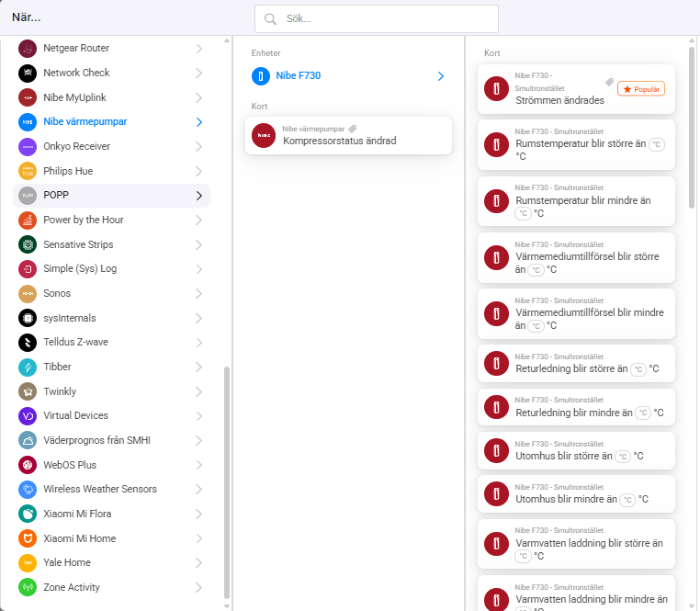This screenshot has width=700, height=611.
Task: Choose Rumstemperatur blir större än card
Action: pyautogui.click(x=576, y=145)
